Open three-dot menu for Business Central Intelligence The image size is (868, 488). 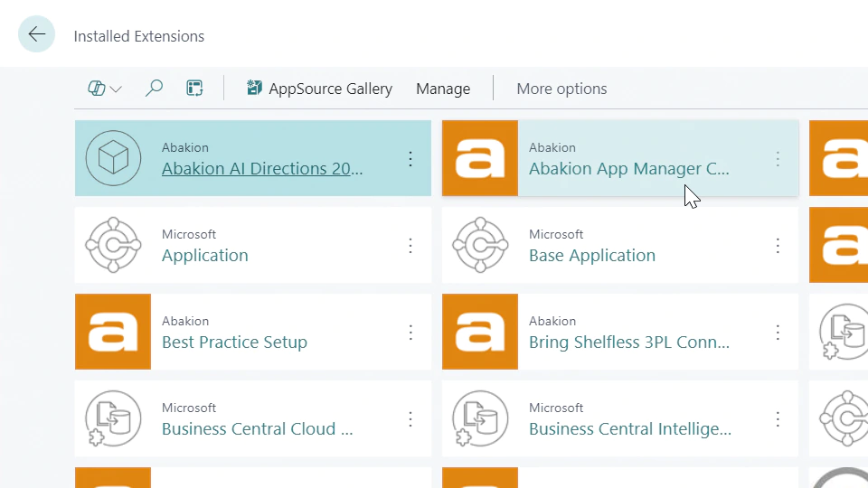[778, 418]
